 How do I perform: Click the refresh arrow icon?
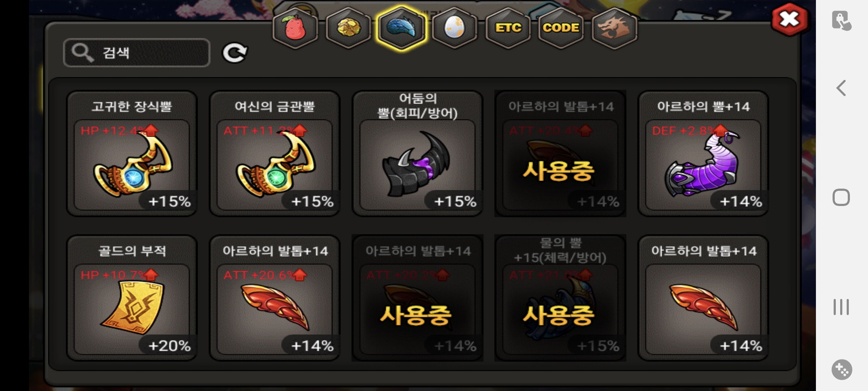tap(235, 53)
